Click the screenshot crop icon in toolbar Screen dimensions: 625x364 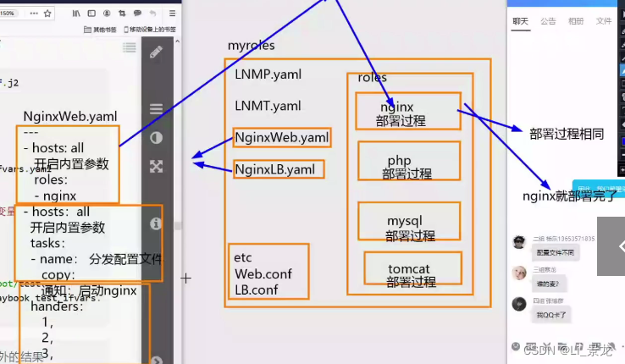click(x=122, y=14)
